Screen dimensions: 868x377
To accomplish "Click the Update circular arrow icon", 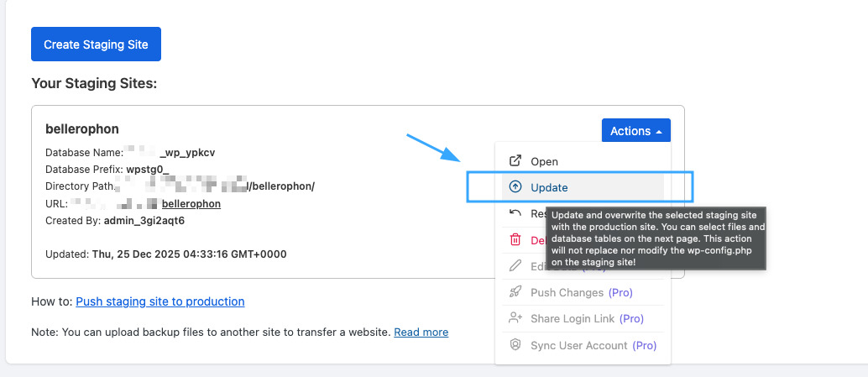I will pyautogui.click(x=515, y=187).
